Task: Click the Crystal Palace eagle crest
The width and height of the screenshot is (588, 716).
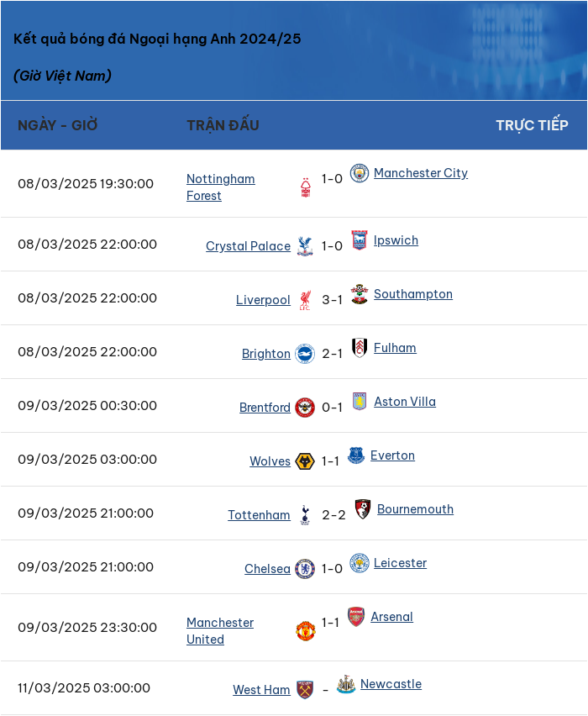Action: pos(305,246)
